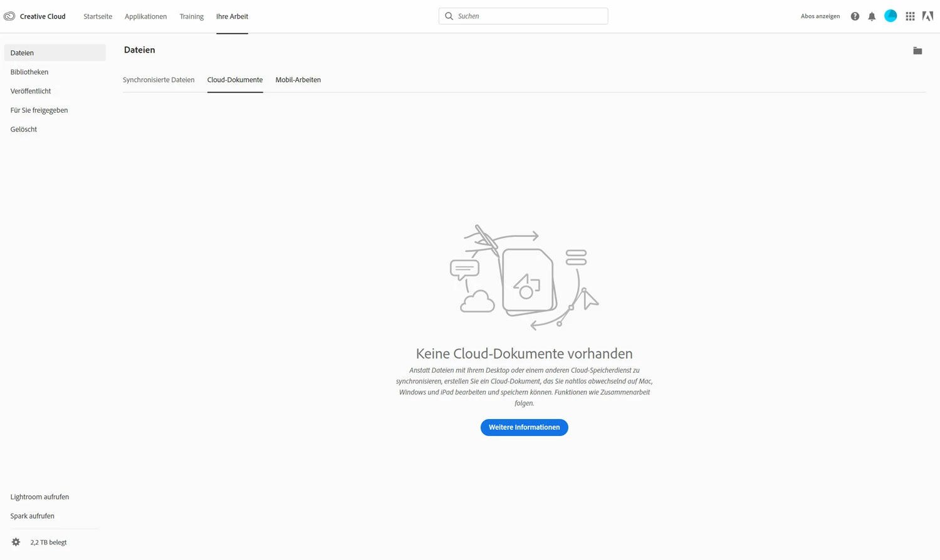Screen dimensions: 940x560
Task: Select Dateien in the sidebar
Action: pos(55,53)
